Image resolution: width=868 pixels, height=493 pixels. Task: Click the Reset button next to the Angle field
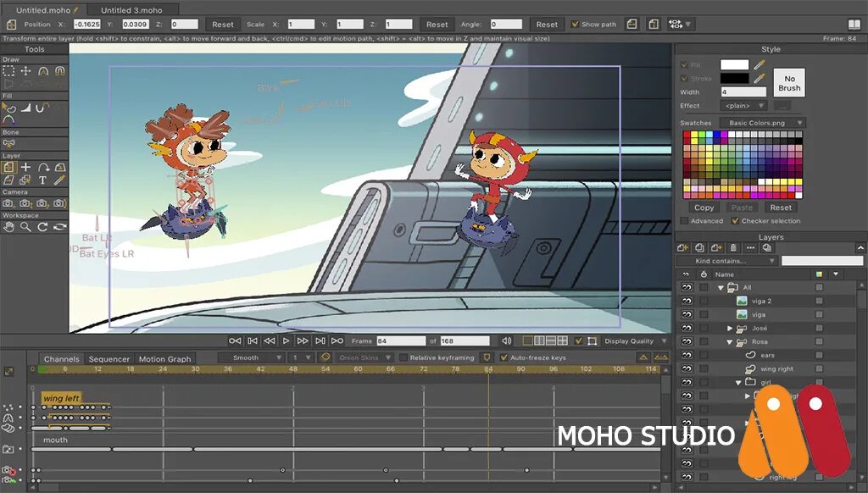coord(547,25)
